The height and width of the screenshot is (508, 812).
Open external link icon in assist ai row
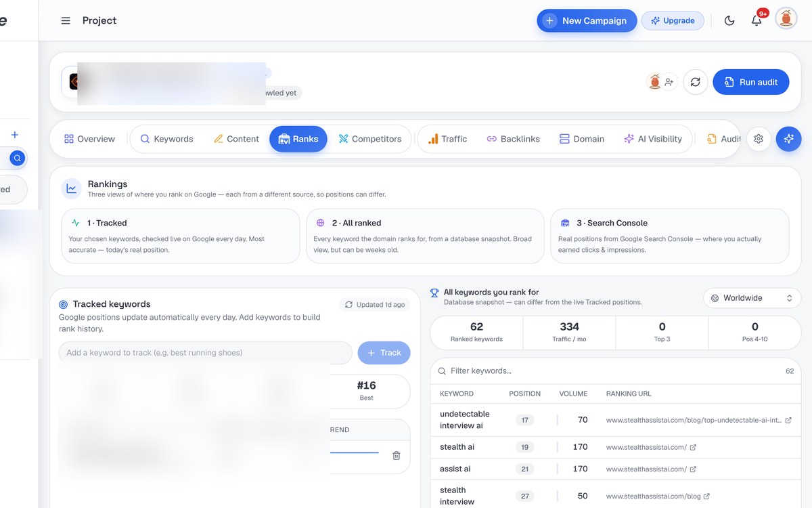693,469
